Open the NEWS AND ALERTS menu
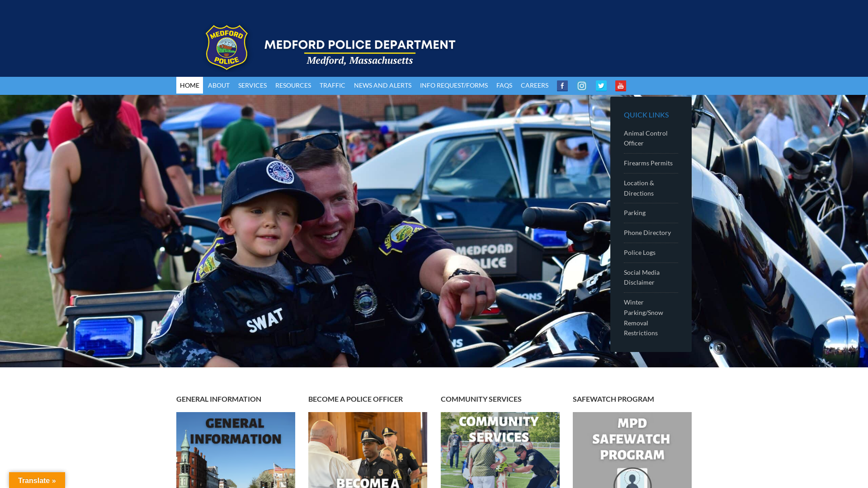868x488 pixels. [382, 85]
